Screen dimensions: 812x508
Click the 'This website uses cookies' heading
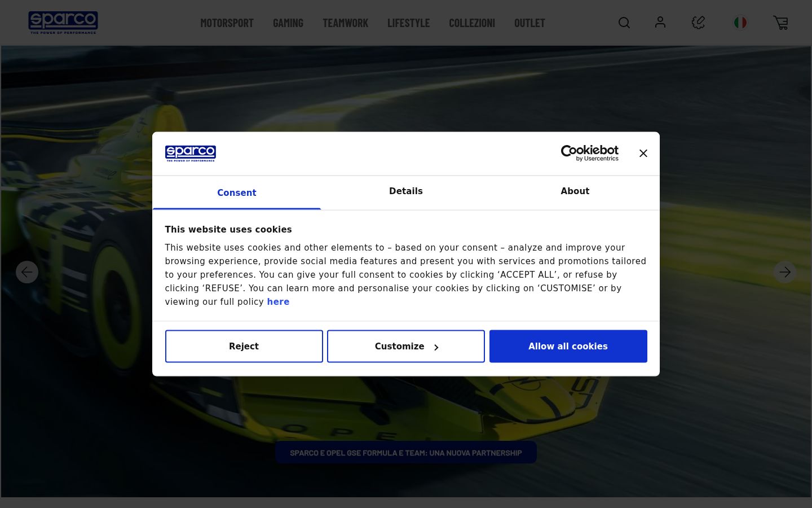pos(228,230)
